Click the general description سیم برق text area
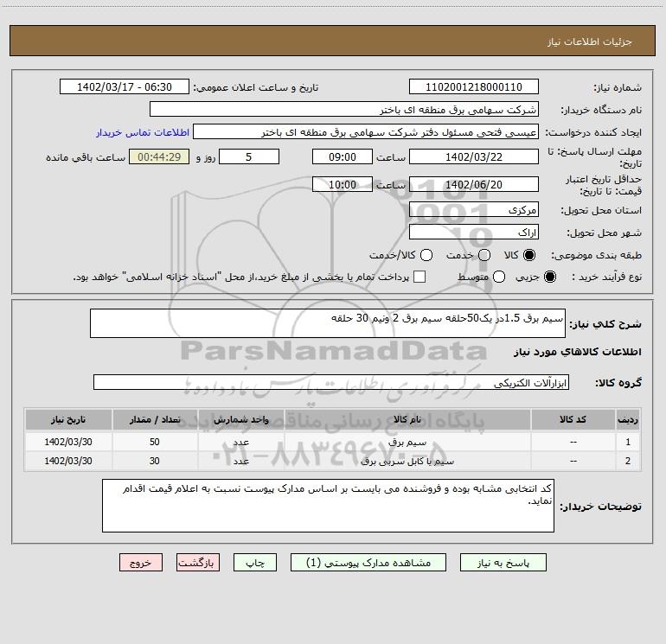The image size is (666, 644). [x=328, y=323]
